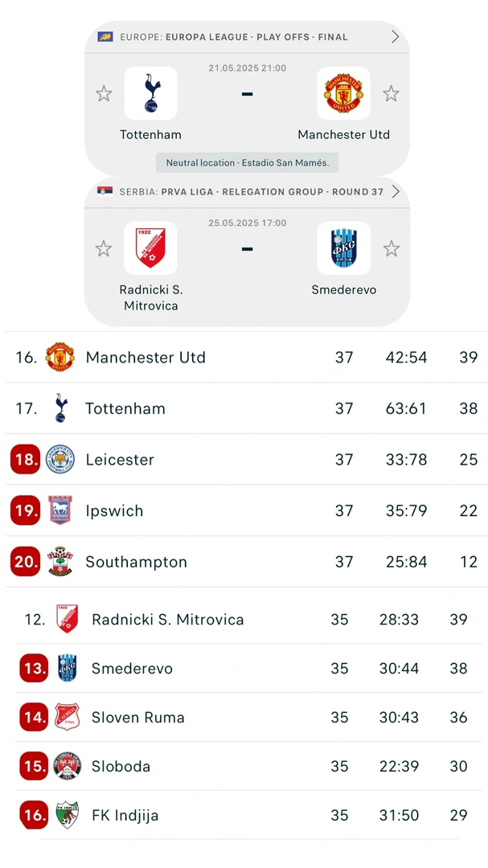Click Tottenham crest in Europa League match
The height and width of the screenshot is (868, 488).
pos(150,93)
